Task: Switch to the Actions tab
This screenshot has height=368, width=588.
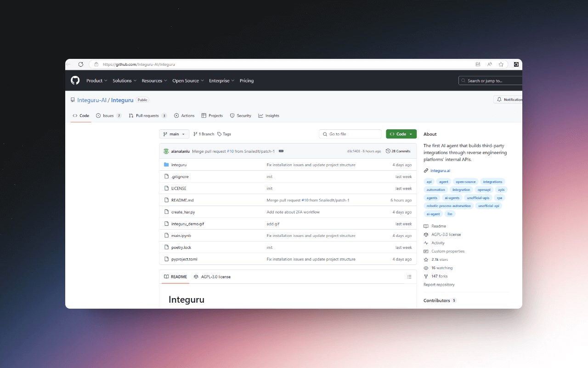Action: pyautogui.click(x=184, y=115)
